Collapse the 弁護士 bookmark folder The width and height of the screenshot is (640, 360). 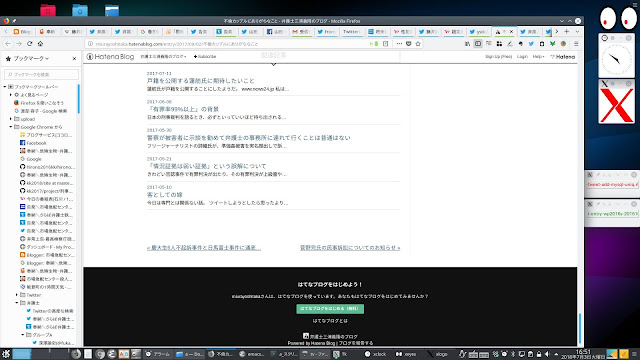point(17,303)
